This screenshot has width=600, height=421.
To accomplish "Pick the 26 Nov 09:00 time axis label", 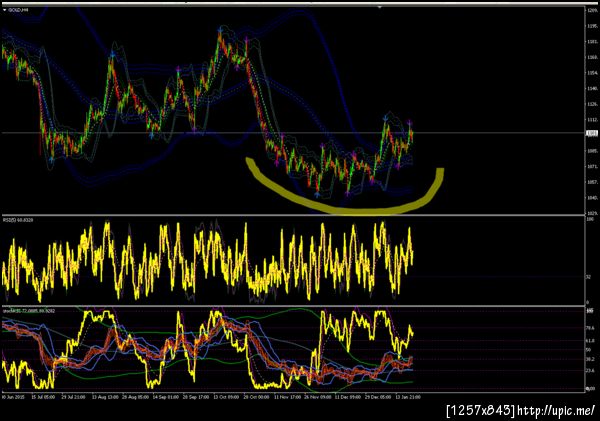I will click(317, 397).
